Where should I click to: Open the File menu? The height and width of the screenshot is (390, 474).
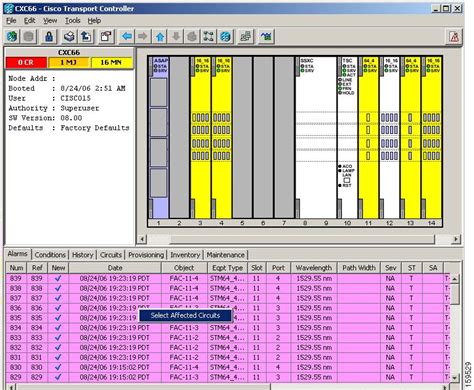click(11, 21)
